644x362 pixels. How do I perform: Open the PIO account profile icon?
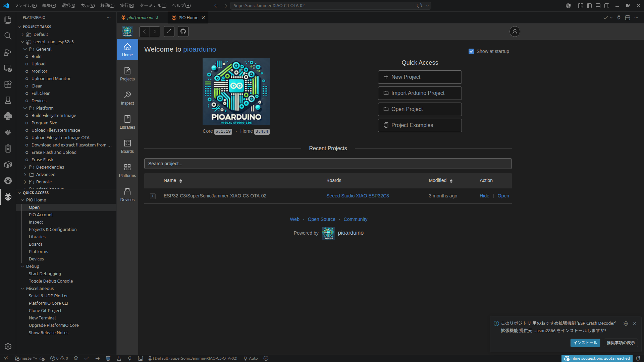click(515, 32)
